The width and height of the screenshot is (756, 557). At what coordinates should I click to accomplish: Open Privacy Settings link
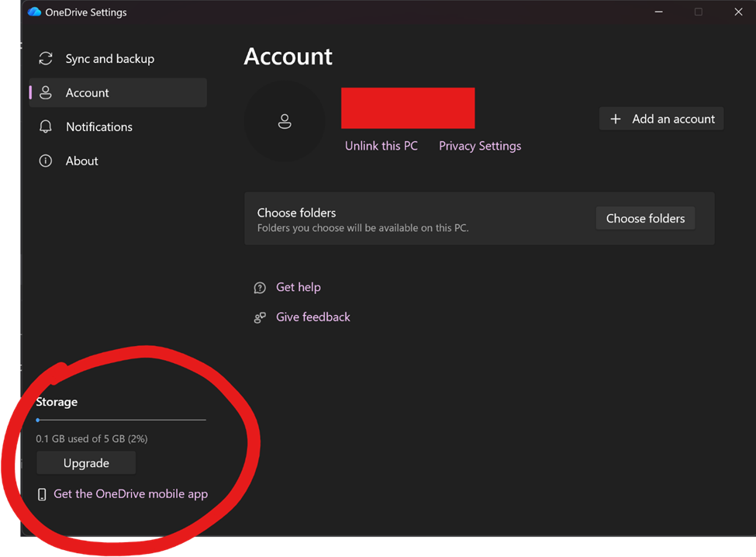tap(480, 146)
